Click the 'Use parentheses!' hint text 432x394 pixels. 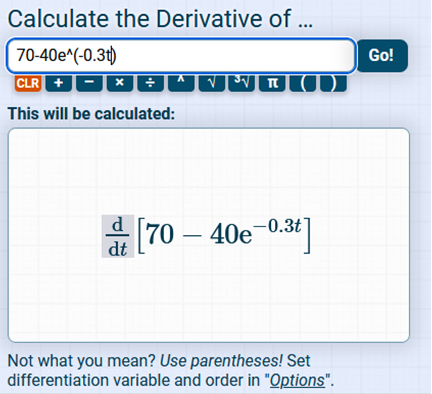pos(221,361)
